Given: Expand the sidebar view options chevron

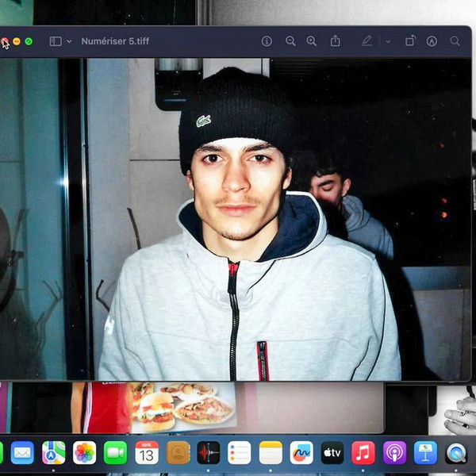Looking at the screenshot, I should coord(70,41).
